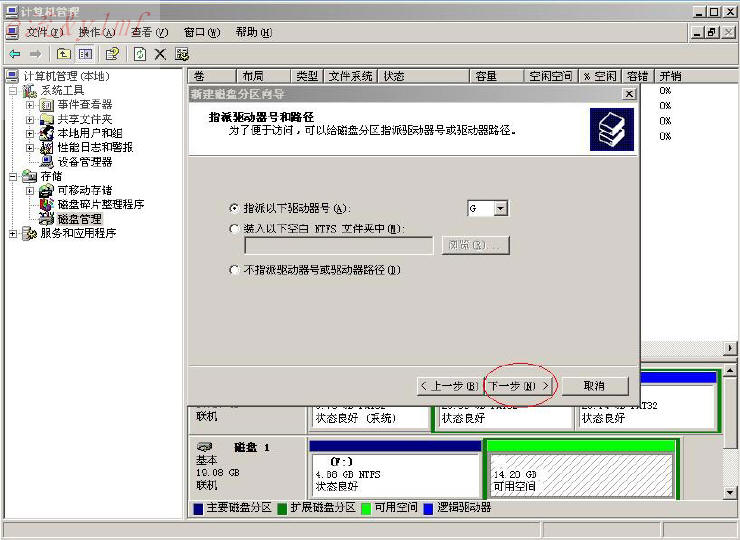Select 磁盘管理 in the tree
740x540 pixels.
(x=78, y=218)
